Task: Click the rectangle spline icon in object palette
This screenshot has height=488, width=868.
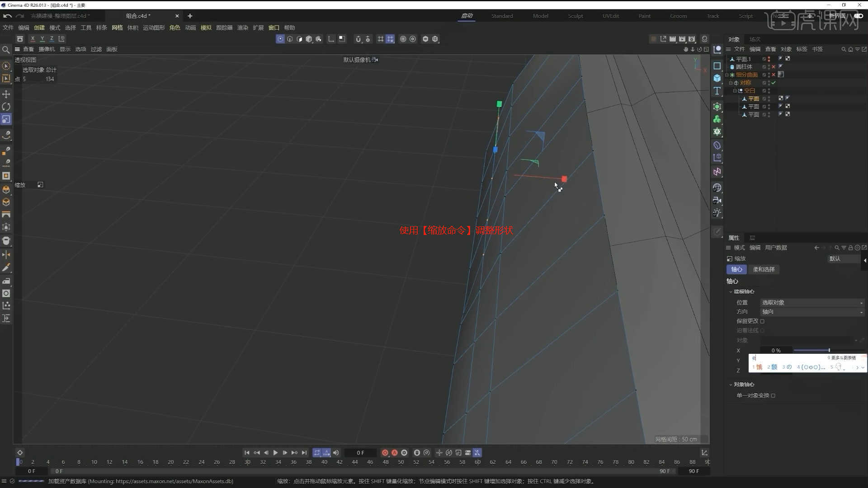Action: click(x=717, y=66)
